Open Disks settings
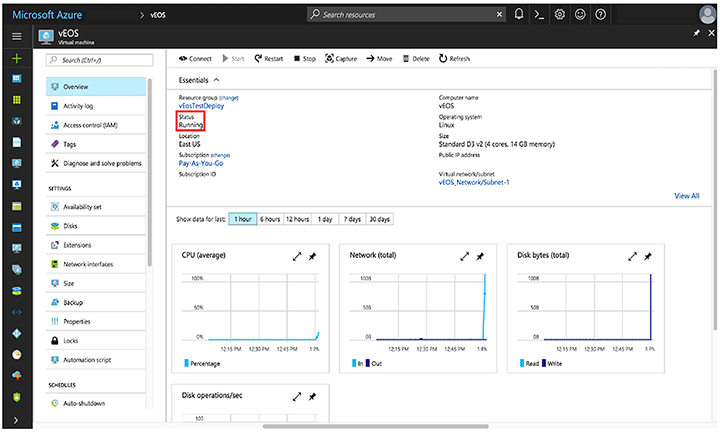 96,226
